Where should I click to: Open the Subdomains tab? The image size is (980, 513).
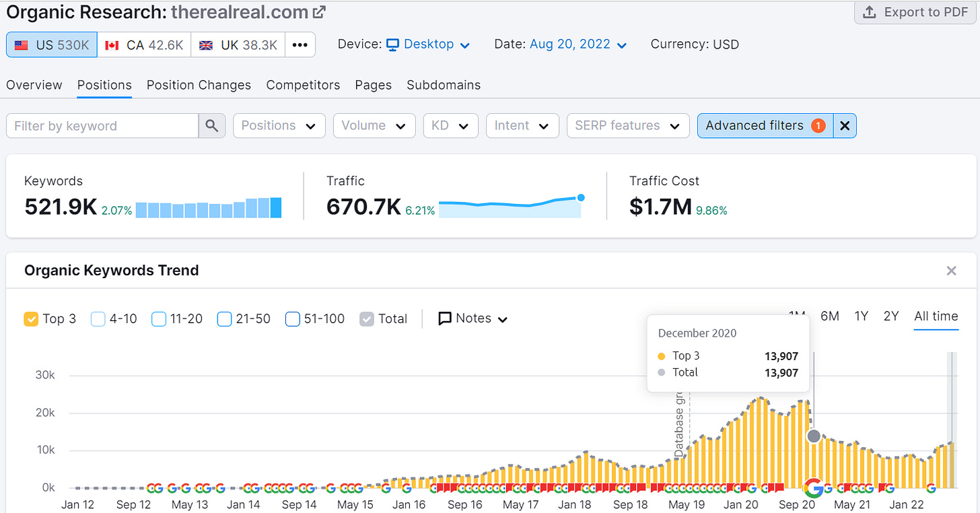444,85
